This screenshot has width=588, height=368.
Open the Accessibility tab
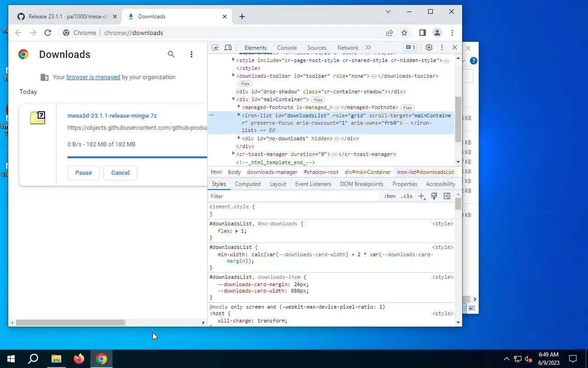click(441, 184)
